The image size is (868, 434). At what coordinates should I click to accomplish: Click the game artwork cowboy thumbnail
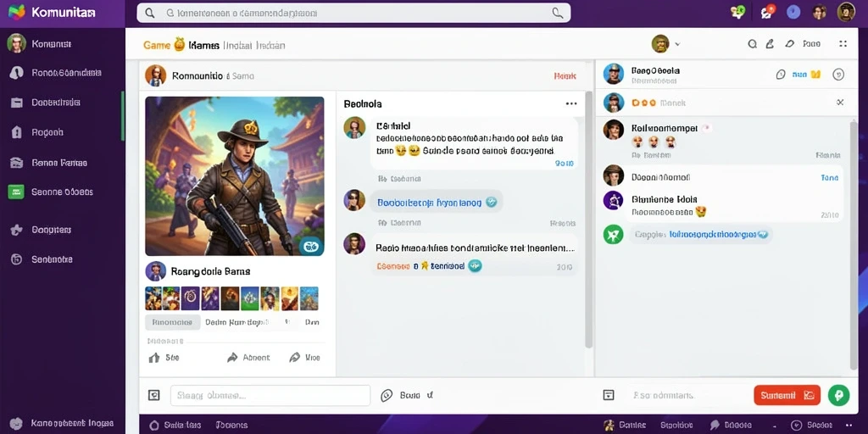(235, 176)
